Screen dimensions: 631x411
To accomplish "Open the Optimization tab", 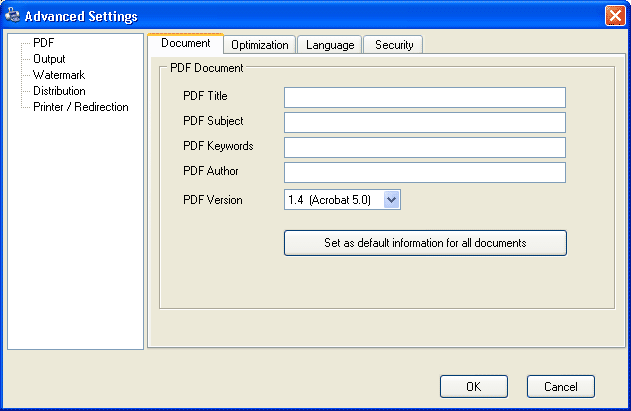I will 260,45.
